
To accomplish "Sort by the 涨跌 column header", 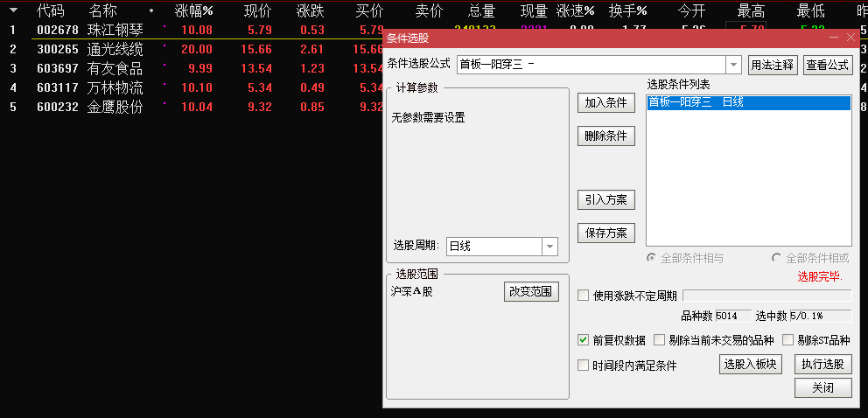I will pyautogui.click(x=310, y=10).
